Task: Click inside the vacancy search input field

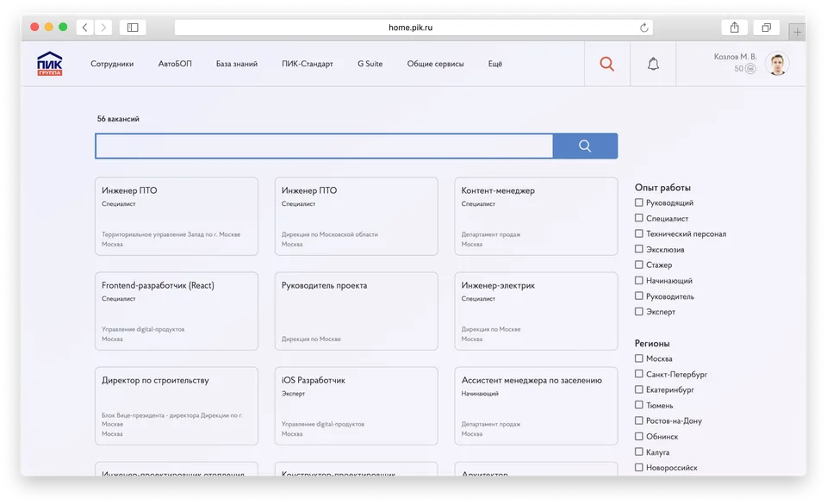Action: tap(323, 146)
